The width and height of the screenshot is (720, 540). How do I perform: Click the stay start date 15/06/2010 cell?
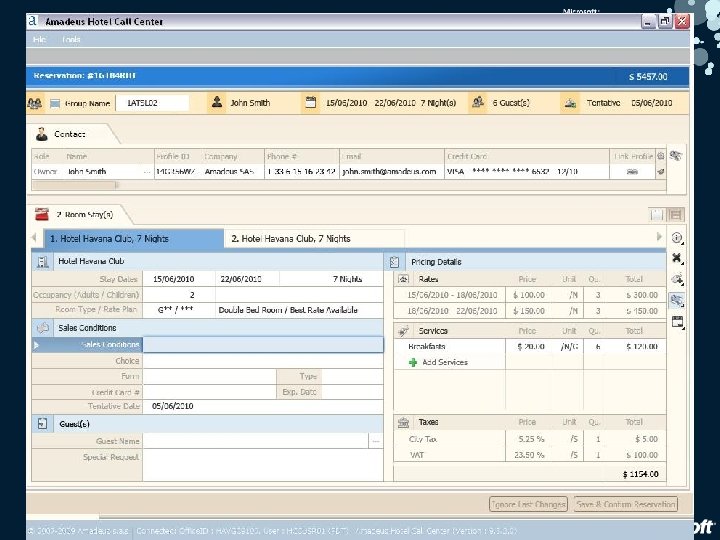179,279
